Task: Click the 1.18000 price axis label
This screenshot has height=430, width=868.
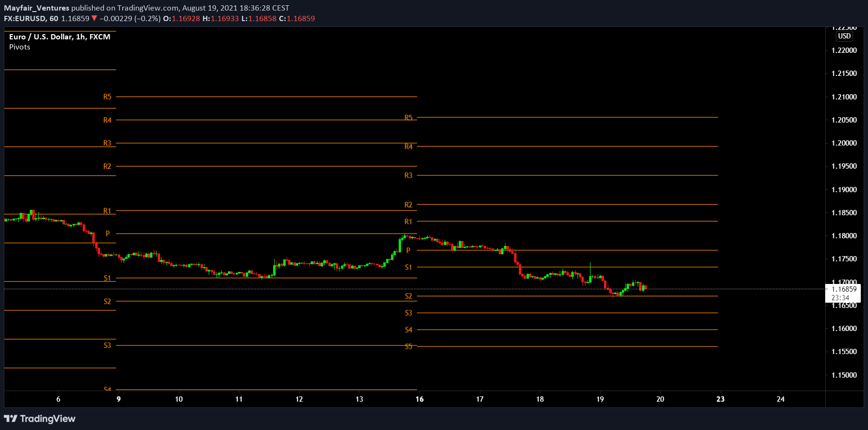Action: coord(844,236)
